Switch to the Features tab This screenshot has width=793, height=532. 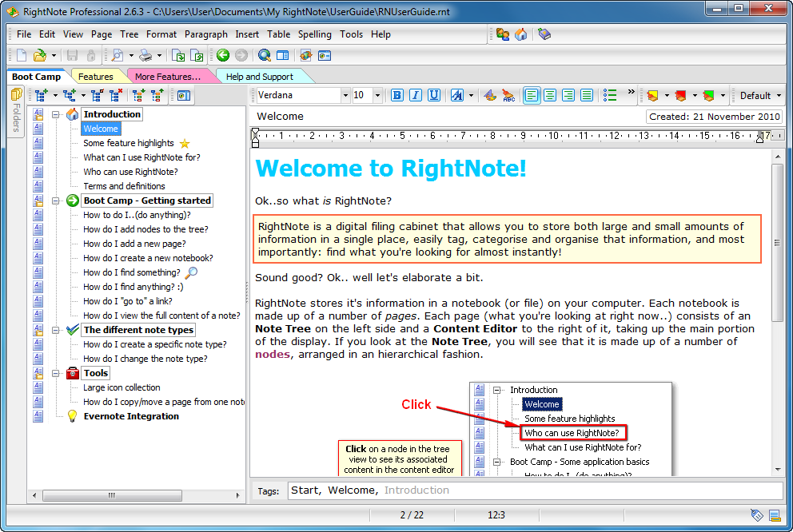coord(96,77)
